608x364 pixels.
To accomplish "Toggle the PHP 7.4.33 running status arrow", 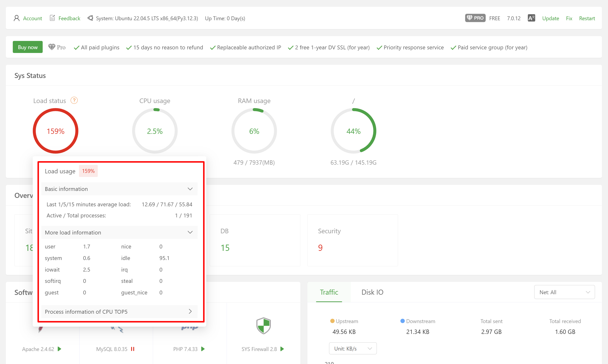I will (203, 349).
